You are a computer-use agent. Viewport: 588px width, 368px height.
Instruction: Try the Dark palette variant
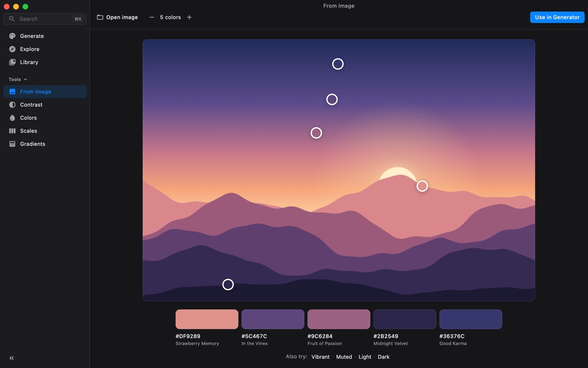coord(384,357)
